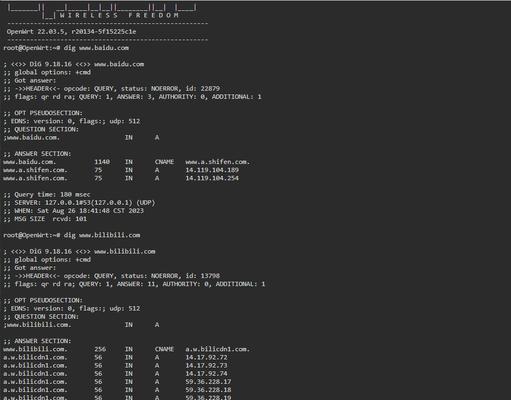
Task: Click the www.a.shifen.com. CNAME target value
Action: 217,162
